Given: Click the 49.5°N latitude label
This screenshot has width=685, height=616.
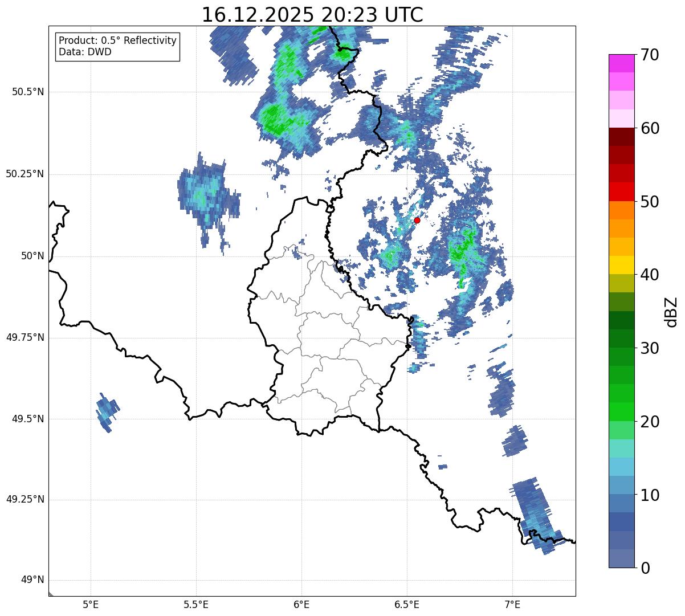Looking at the screenshot, I should pyautogui.click(x=28, y=419).
